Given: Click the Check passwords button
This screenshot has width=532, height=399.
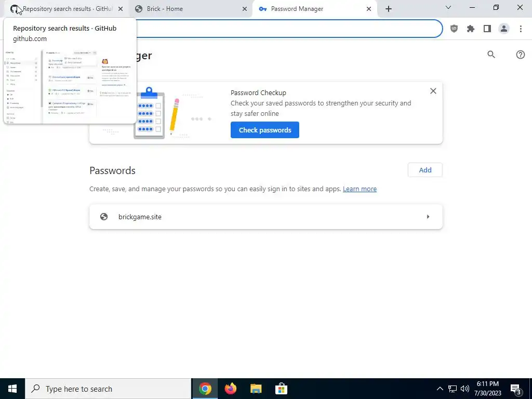Looking at the screenshot, I should (x=265, y=130).
